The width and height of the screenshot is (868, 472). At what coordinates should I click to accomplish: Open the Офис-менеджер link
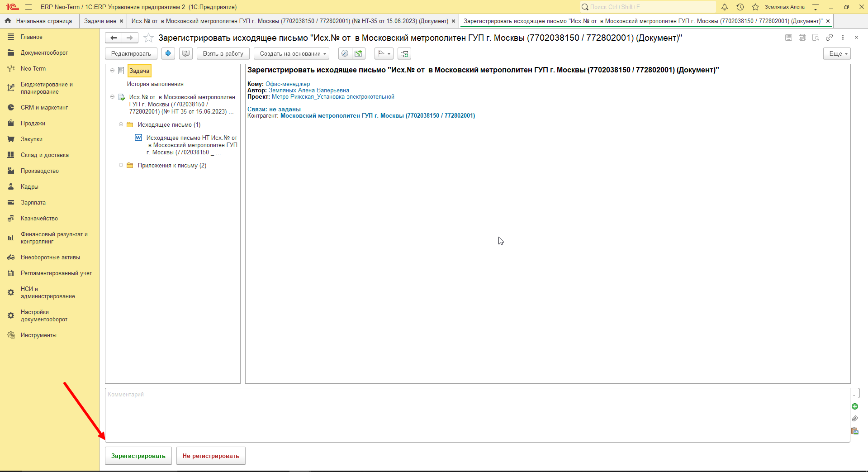[288, 84]
